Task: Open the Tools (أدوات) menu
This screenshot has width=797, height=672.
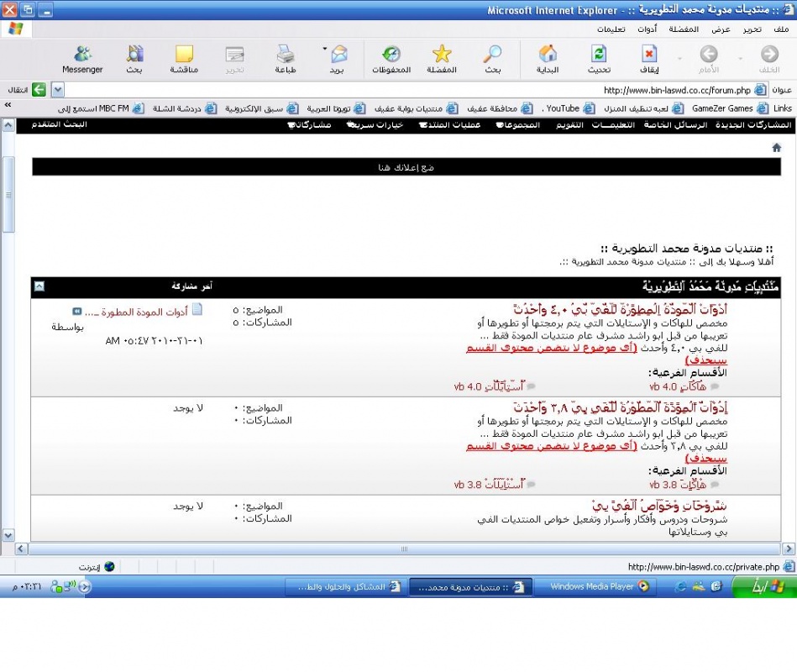Action: click(647, 29)
